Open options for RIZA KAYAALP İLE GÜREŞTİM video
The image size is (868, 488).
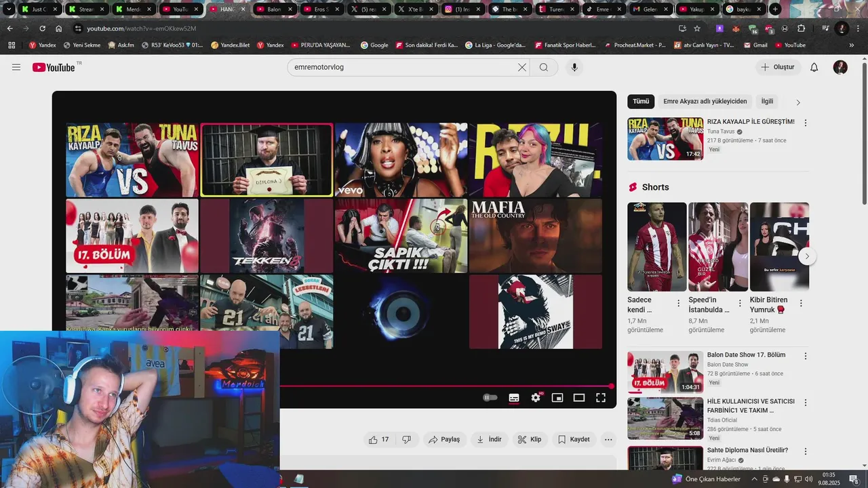tap(806, 123)
